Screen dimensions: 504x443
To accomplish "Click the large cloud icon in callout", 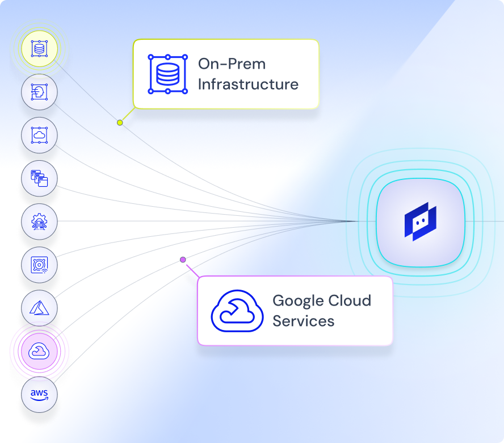I will tap(237, 311).
